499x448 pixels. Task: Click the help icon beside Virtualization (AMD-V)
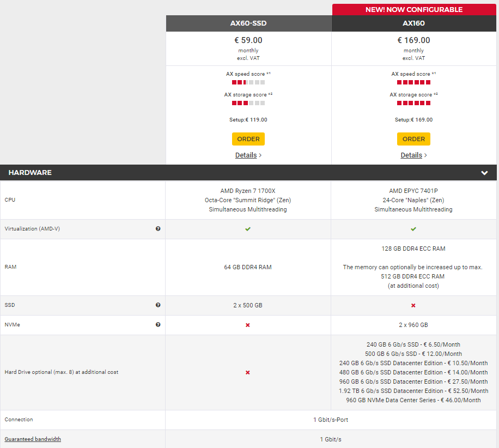pyautogui.click(x=158, y=228)
